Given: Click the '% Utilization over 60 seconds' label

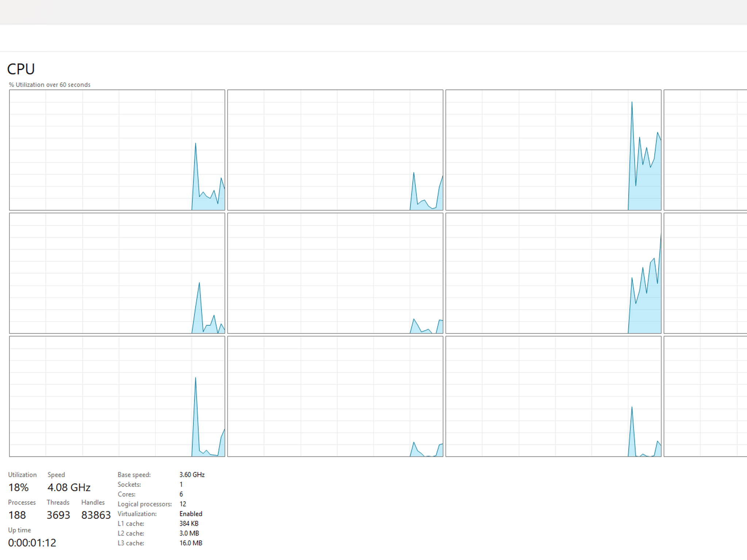Looking at the screenshot, I should point(50,85).
